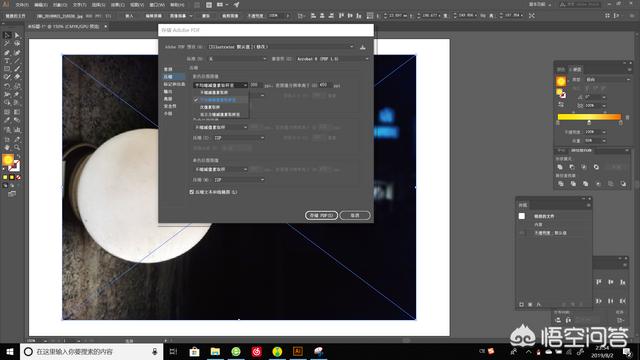The width and height of the screenshot is (640, 360).
Task: Select the Paintbrush tool
Action: click(x=17, y=69)
